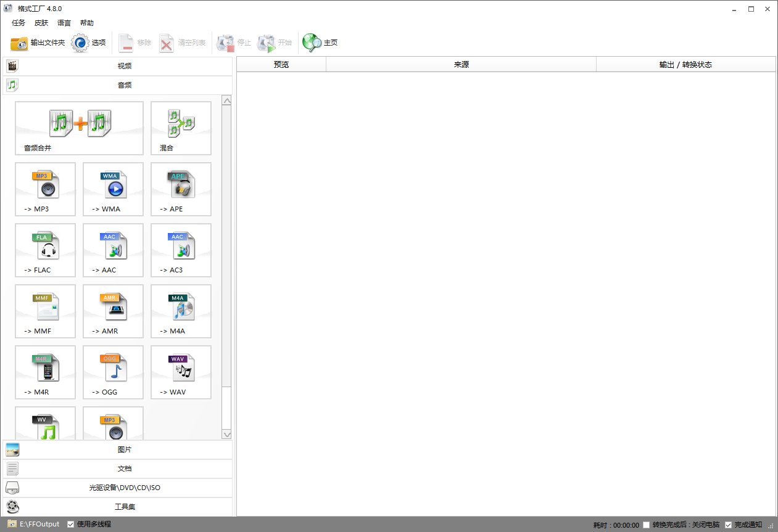The width and height of the screenshot is (778, 532).
Task: Click the scrollbar down arrow
Action: [x=226, y=435]
